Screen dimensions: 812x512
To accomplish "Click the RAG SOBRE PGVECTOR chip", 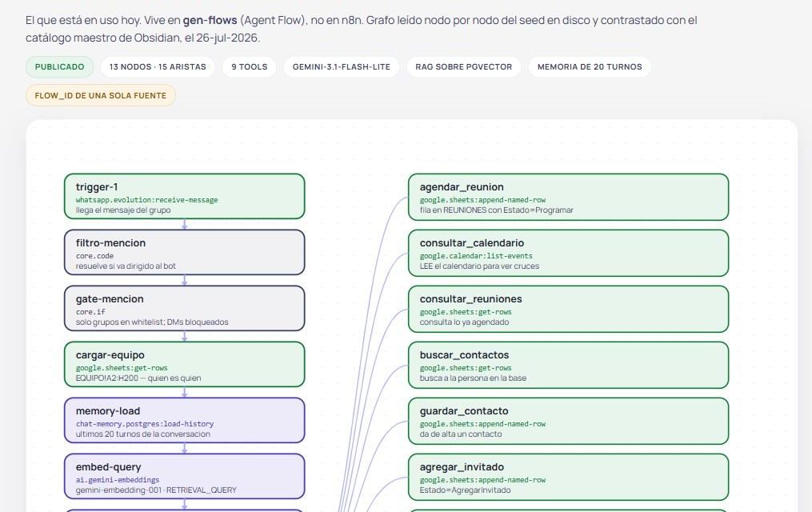I will tap(463, 66).
